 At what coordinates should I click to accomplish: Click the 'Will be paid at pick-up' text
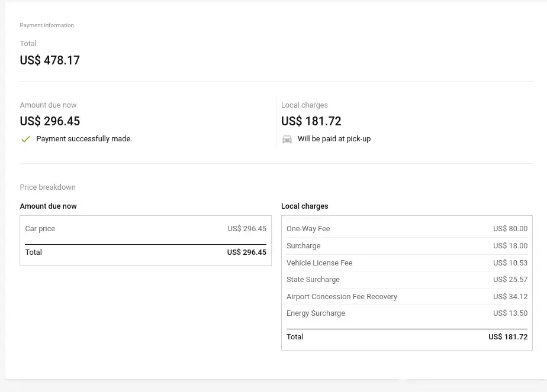pos(334,139)
